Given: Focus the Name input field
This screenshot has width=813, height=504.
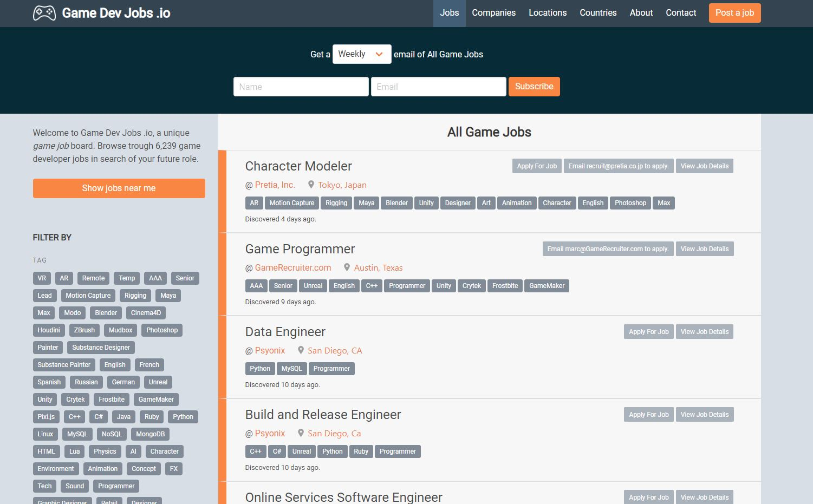Looking at the screenshot, I should point(301,87).
